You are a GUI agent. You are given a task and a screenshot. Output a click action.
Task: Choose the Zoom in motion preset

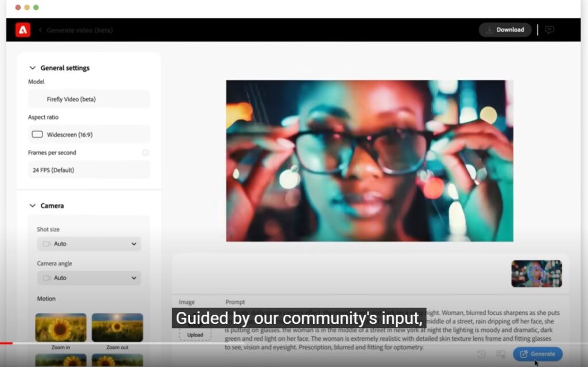[x=61, y=327]
